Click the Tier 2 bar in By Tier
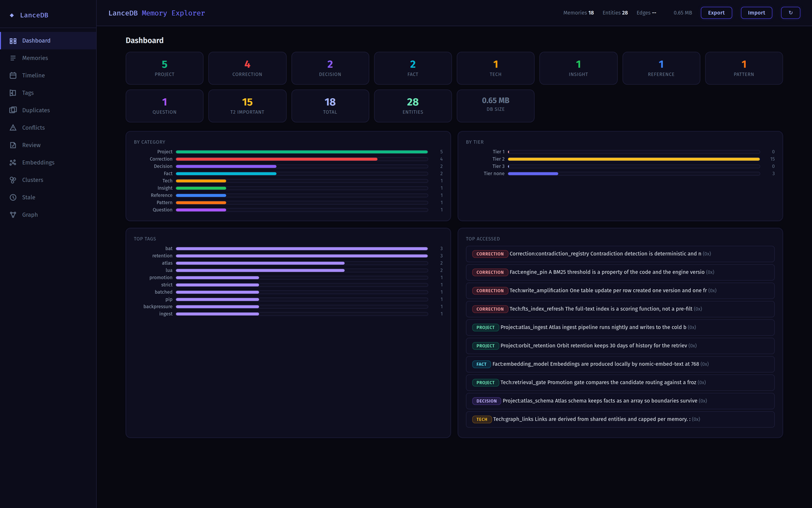812x508 pixels. coord(634,159)
